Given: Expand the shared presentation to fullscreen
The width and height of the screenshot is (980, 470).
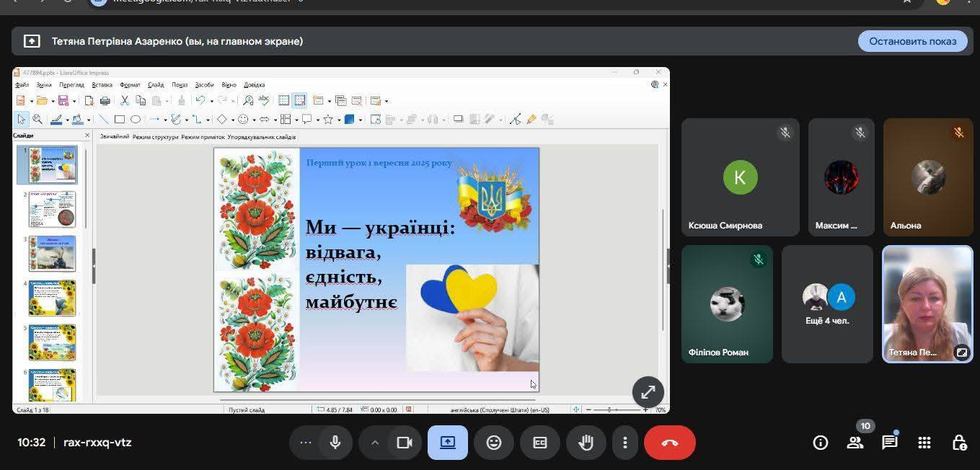Looking at the screenshot, I should tap(648, 392).
